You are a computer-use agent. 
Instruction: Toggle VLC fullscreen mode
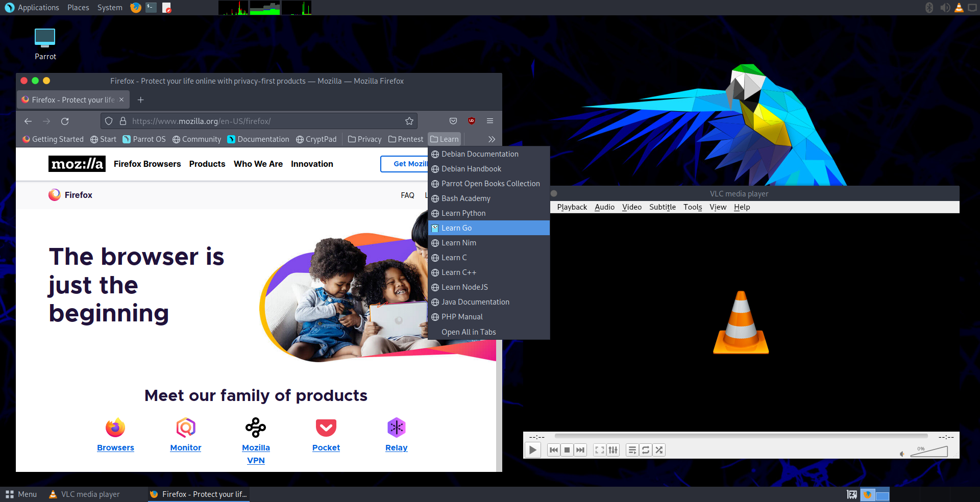pos(599,450)
